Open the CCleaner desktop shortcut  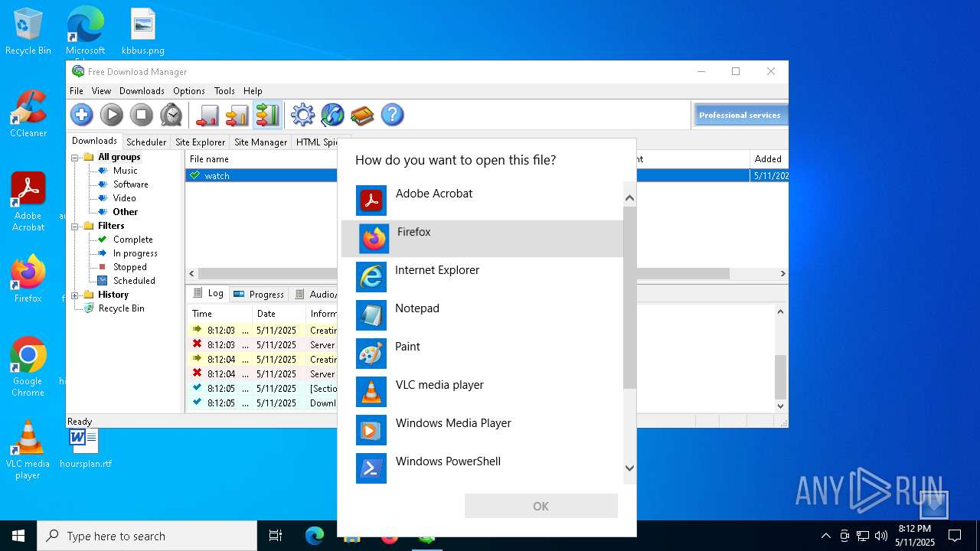tap(28, 114)
